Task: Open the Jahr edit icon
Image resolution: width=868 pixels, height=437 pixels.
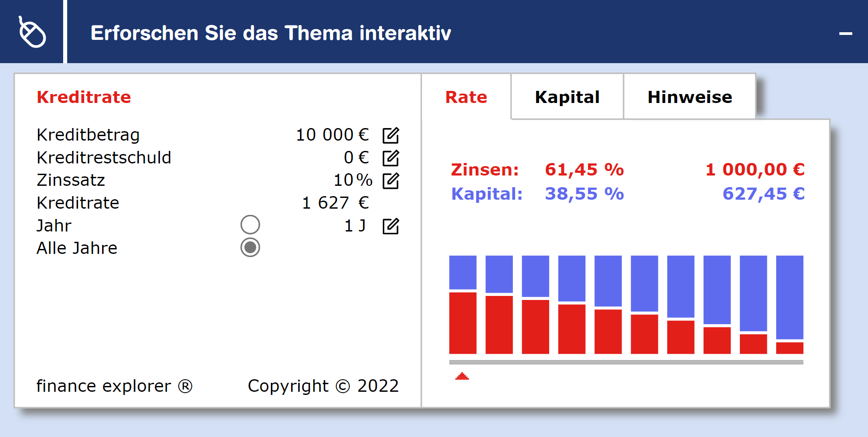Action: click(391, 226)
